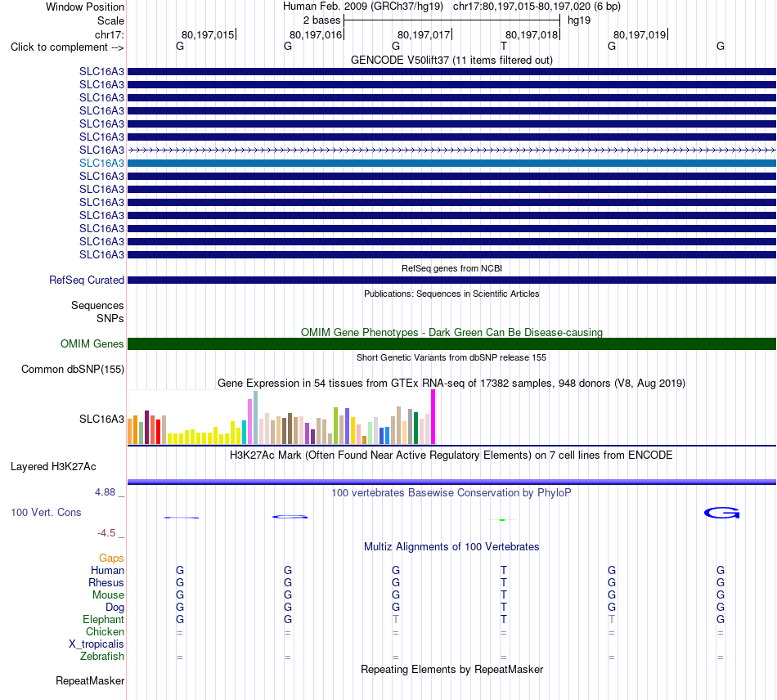This screenshot has width=777, height=700.
Task: Click the small green mark in the conservation track
Action: pyautogui.click(x=502, y=519)
